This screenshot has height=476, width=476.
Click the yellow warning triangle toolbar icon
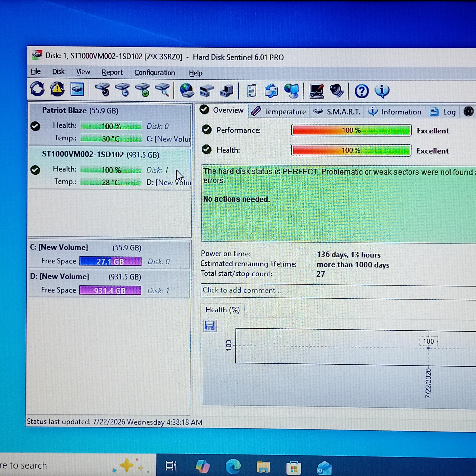57,89
